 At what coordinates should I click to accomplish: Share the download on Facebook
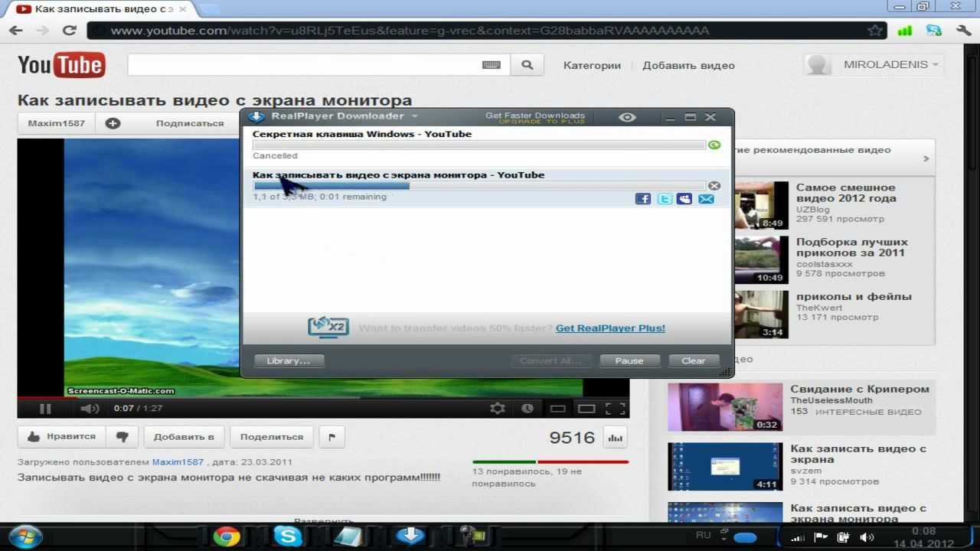click(643, 199)
